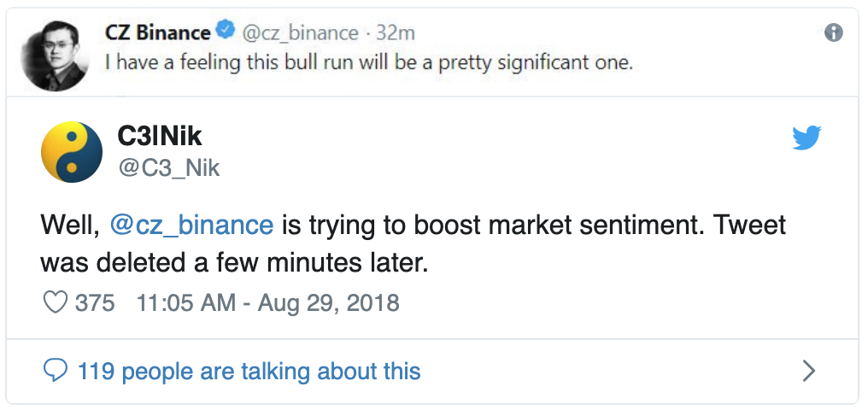
Task: Click the 375 likes count
Action: (95, 302)
